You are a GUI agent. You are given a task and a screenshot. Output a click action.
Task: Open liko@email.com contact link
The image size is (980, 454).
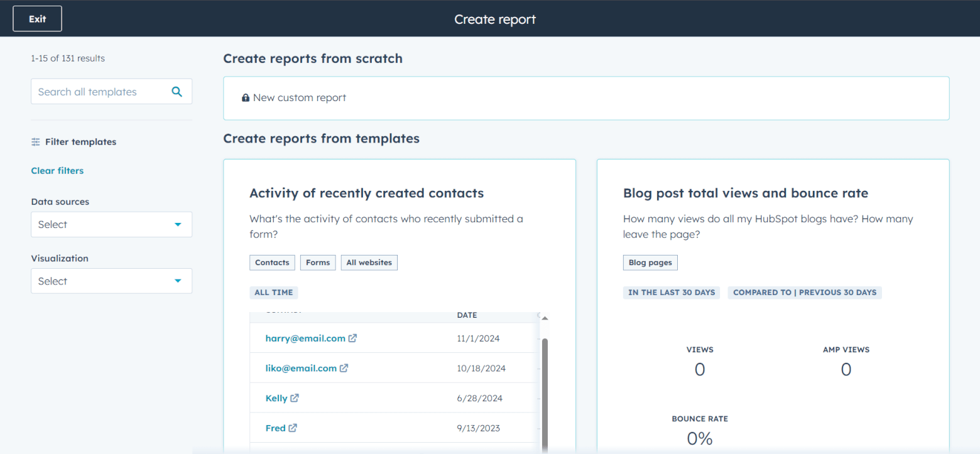pos(301,369)
